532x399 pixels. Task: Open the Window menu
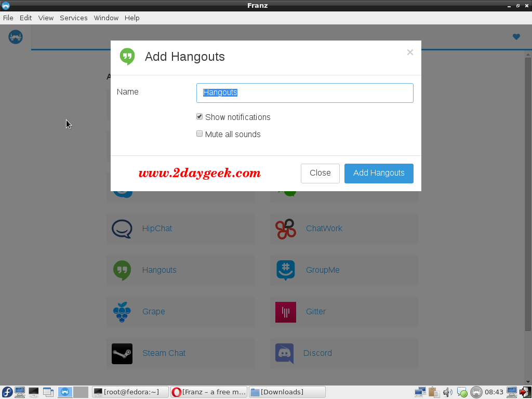(106, 18)
